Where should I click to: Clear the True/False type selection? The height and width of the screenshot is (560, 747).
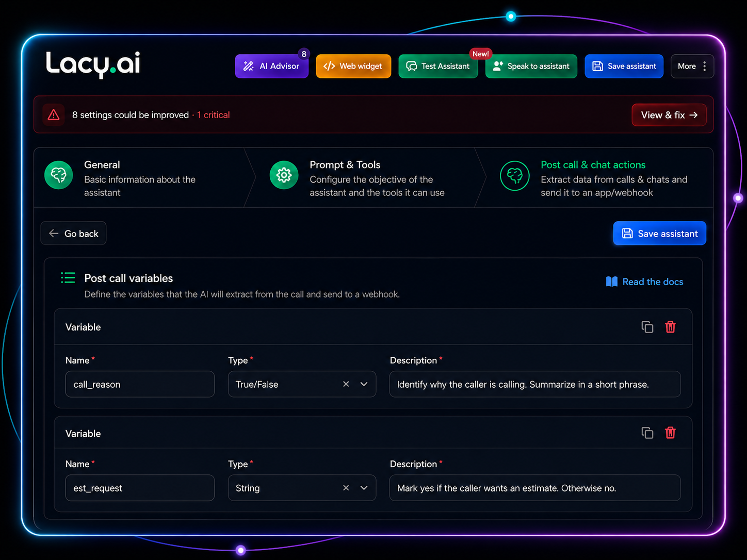click(x=346, y=384)
